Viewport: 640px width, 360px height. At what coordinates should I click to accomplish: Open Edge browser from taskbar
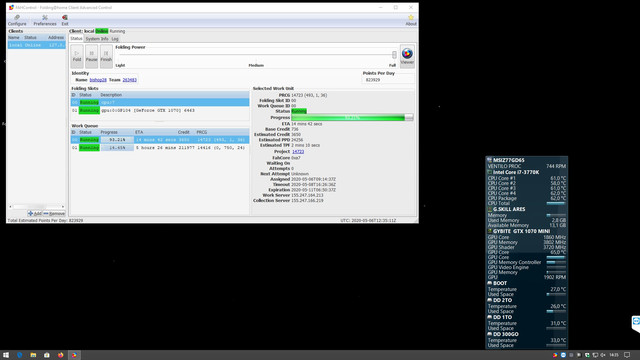tap(20, 355)
